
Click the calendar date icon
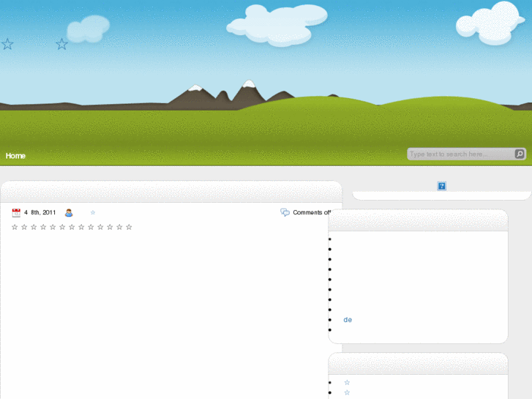coord(16,212)
